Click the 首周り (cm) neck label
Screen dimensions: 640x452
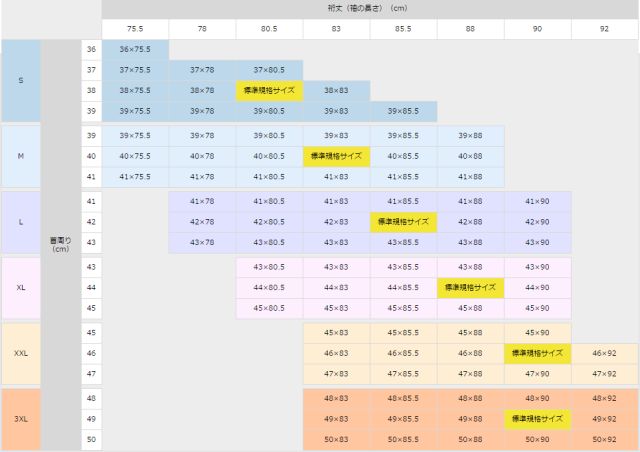[61, 245]
